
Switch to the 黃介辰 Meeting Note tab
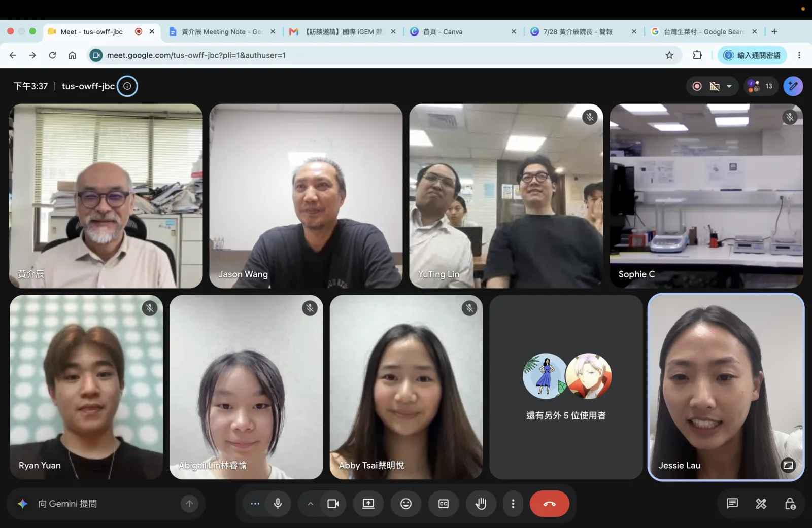[x=222, y=31]
